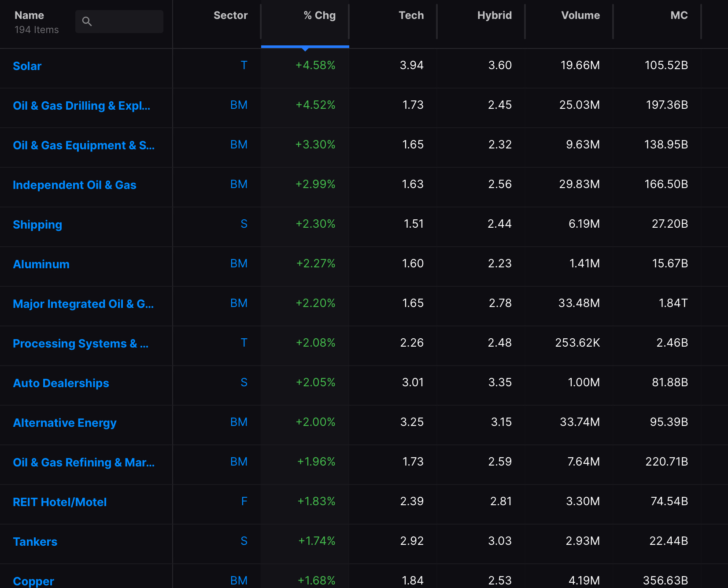728x588 pixels.
Task: Click sector BM in Copper row
Action: tap(239, 581)
